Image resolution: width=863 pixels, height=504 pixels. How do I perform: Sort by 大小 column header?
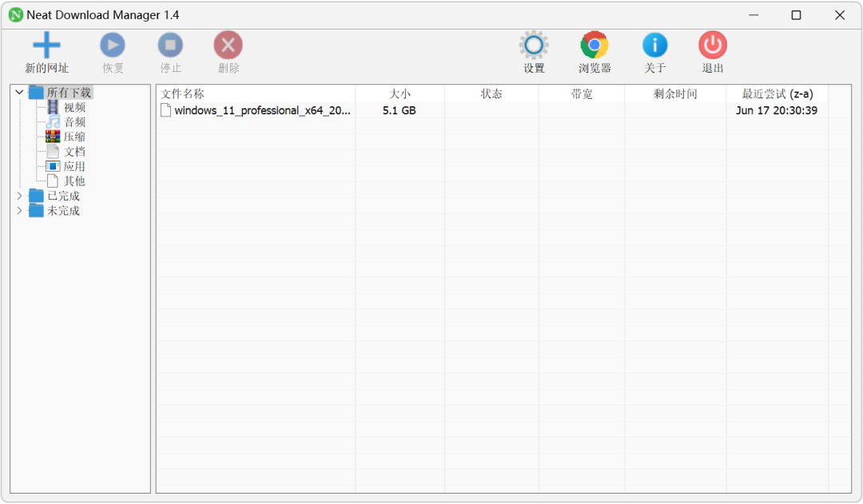(400, 94)
